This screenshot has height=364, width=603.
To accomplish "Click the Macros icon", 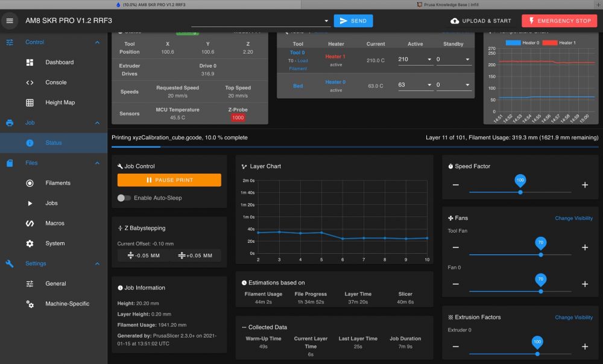I will tap(30, 224).
